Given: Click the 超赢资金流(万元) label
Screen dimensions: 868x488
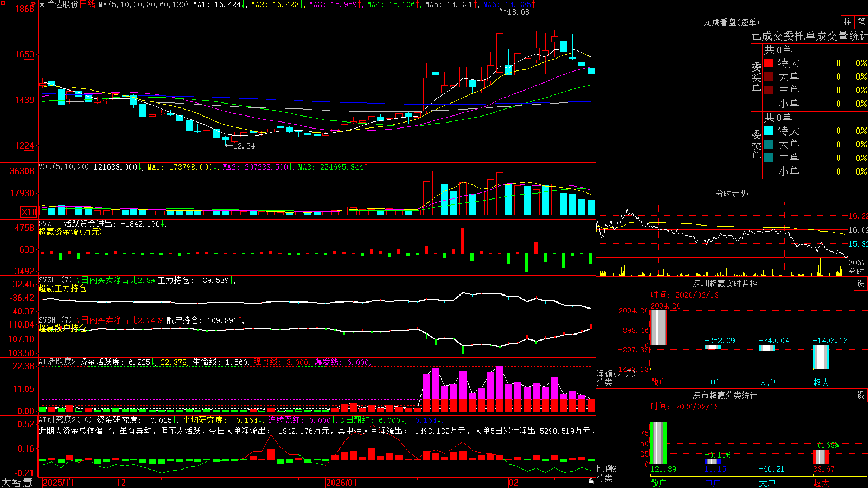Looking at the screenshot, I should click(x=70, y=232).
